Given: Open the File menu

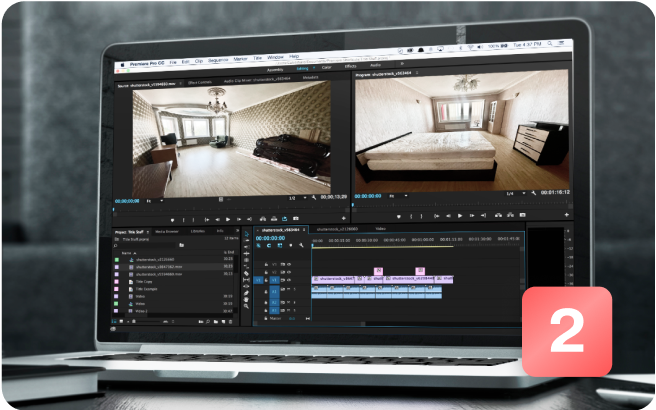Looking at the screenshot, I should click(x=173, y=62).
